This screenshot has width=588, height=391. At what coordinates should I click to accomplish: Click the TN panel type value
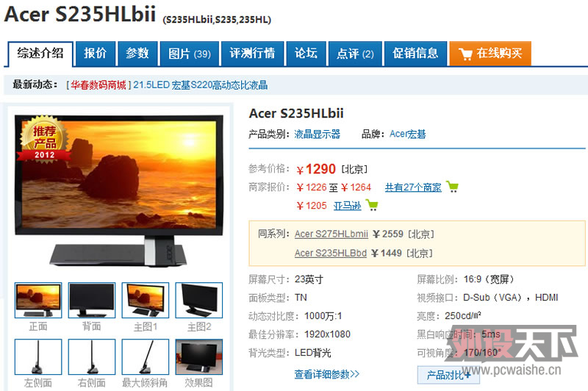(301, 298)
